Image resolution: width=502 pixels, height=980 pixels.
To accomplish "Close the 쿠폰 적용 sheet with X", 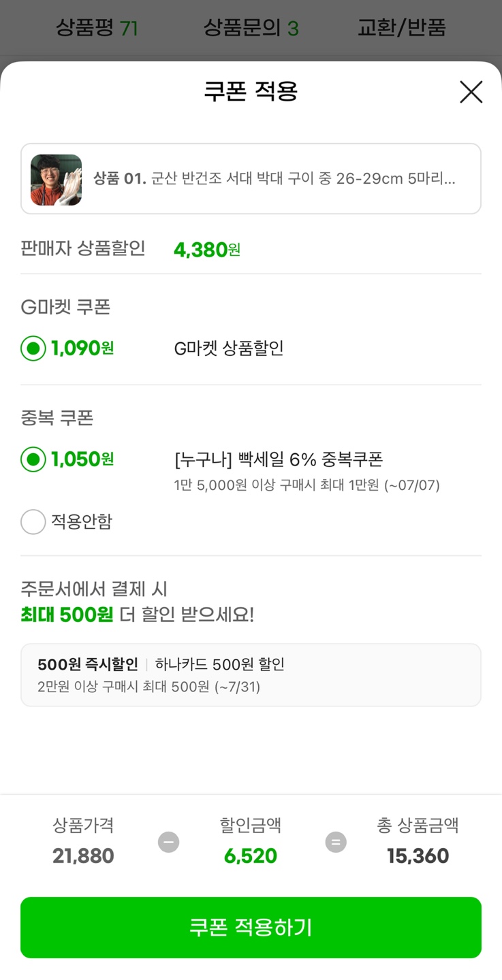I will tap(471, 92).
